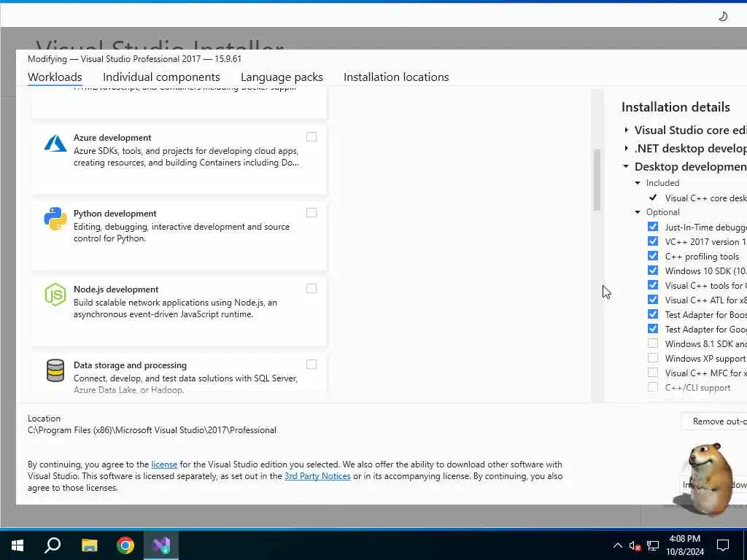Enable Windows XP support option

point(653,358)
